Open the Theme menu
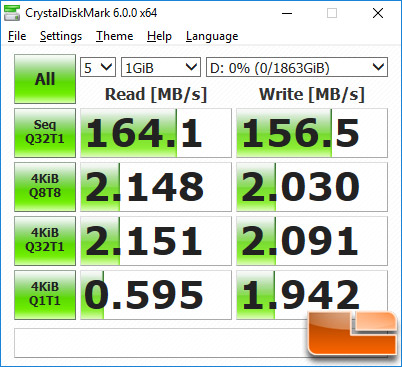The height and width of the screenshot is (367, 402). [x=114, y=36]
